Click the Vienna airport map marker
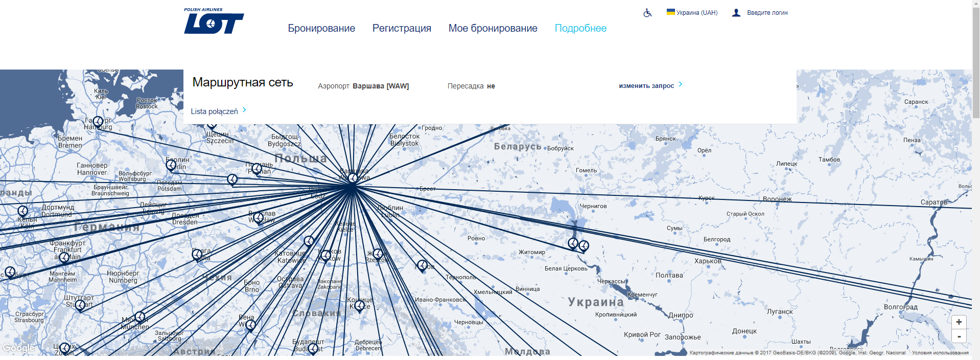 pos(250,325)
